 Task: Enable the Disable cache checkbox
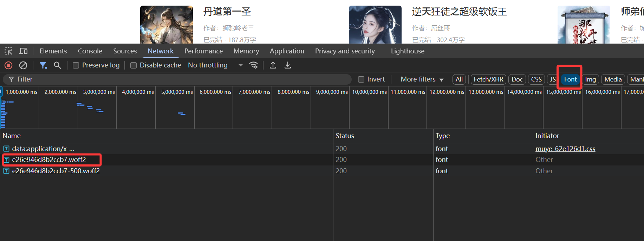(x=133, y=65)
